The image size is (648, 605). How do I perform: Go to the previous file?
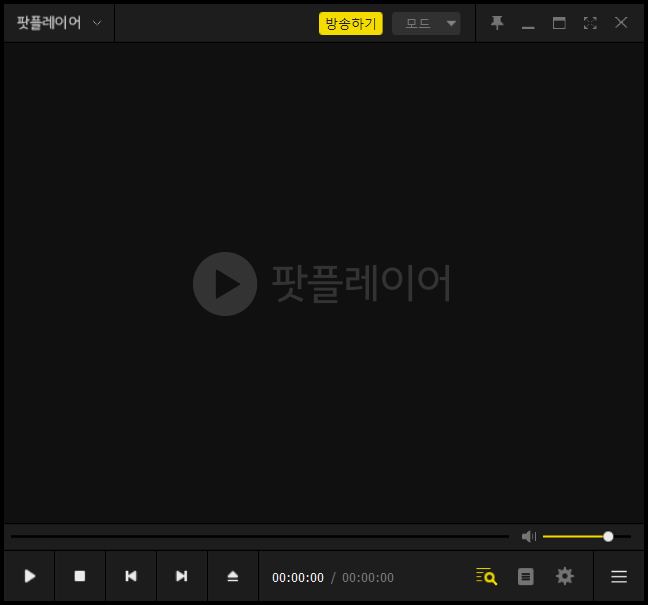click(131, 576)
